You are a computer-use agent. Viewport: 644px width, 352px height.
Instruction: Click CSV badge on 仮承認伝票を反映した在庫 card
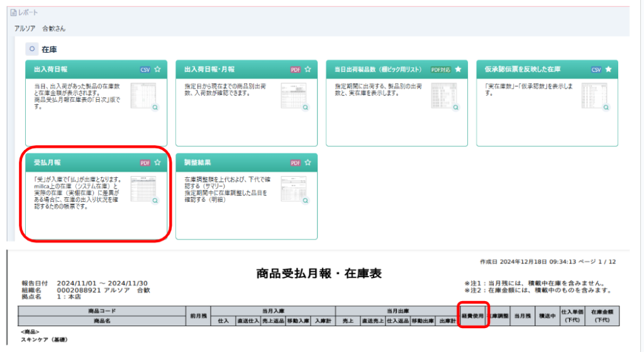tap(596, 69)
